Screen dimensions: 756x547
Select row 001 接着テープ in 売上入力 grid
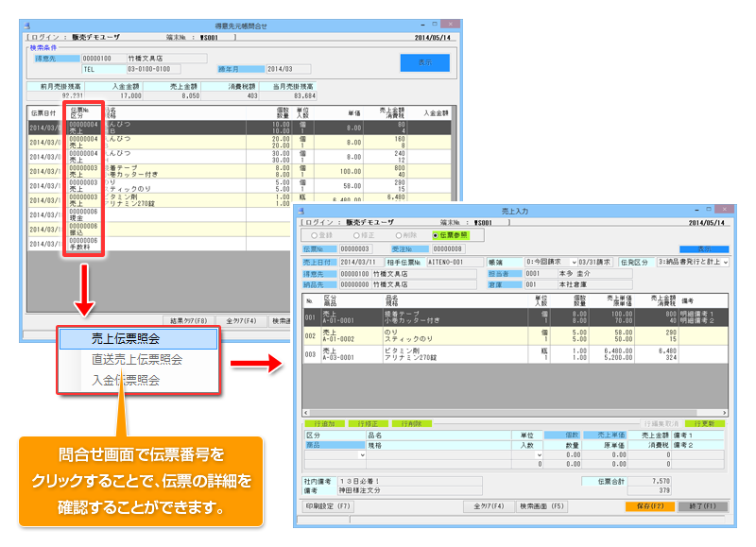tap(515, 317)
